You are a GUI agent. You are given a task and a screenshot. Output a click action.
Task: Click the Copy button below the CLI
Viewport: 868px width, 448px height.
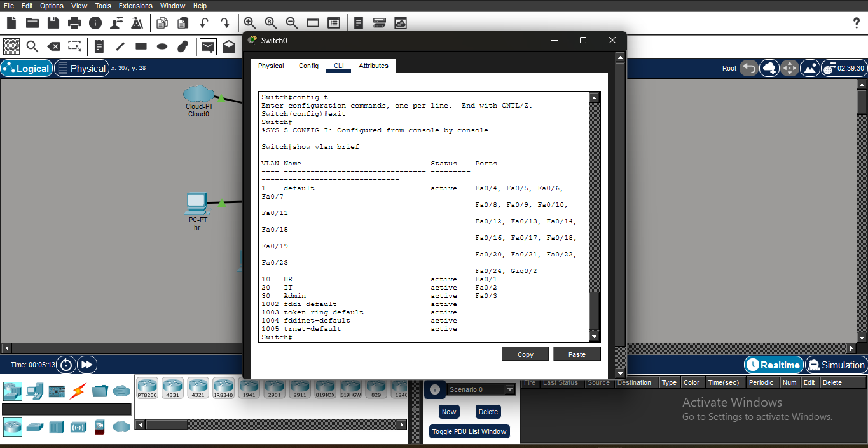point(525,354)
